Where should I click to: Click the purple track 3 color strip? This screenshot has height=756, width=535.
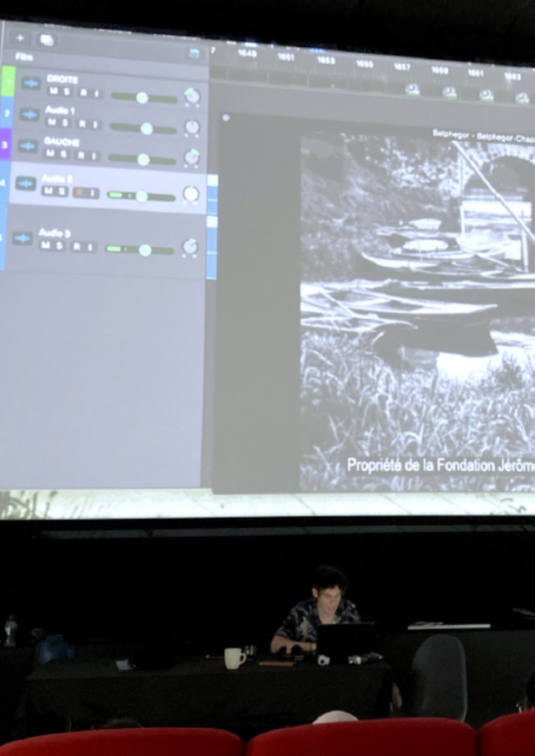pyautogui.click(x=5, y=144)
